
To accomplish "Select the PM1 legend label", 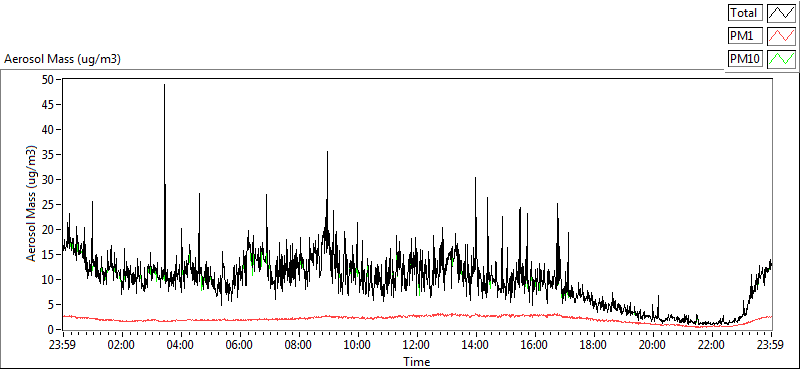I will tap(745, 36).
